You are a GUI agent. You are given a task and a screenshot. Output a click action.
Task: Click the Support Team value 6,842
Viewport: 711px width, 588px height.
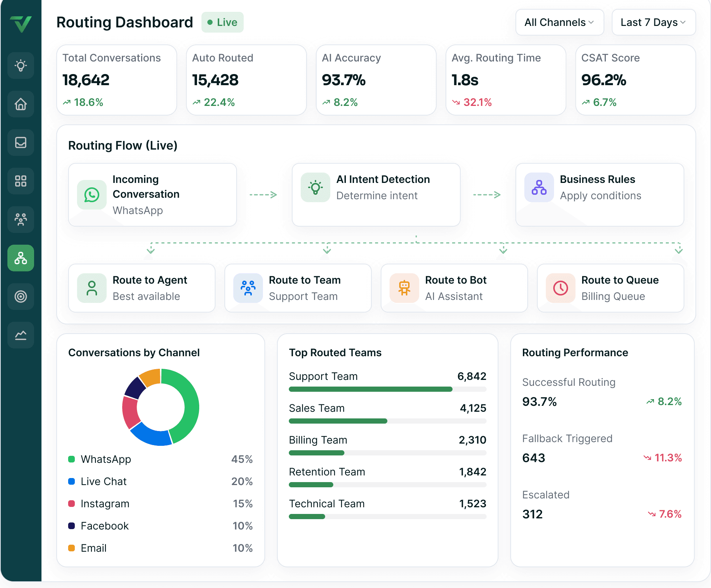point(472,376)
